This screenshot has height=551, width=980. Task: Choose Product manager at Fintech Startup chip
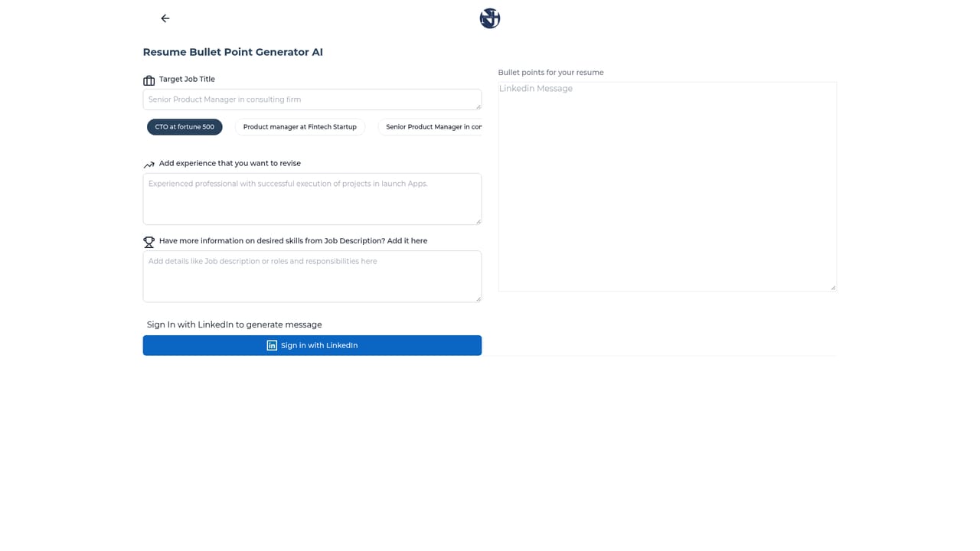click(x=300, y=127)
